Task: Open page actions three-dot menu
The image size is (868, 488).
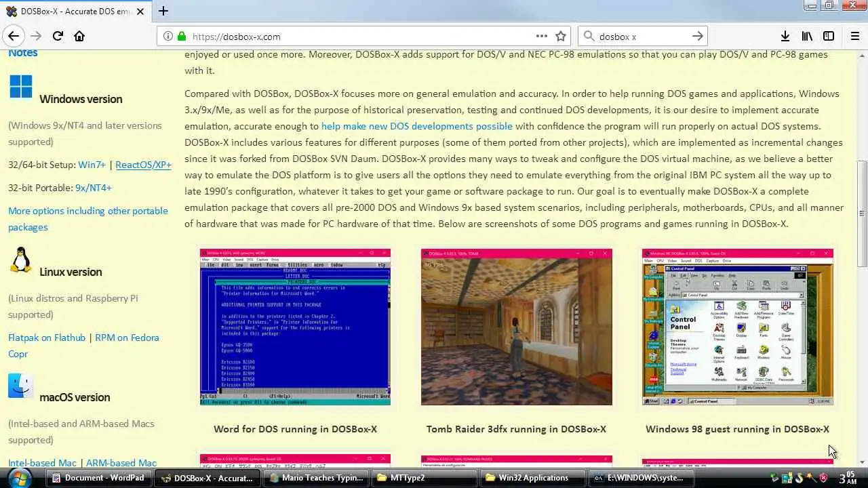Action: 541,36
